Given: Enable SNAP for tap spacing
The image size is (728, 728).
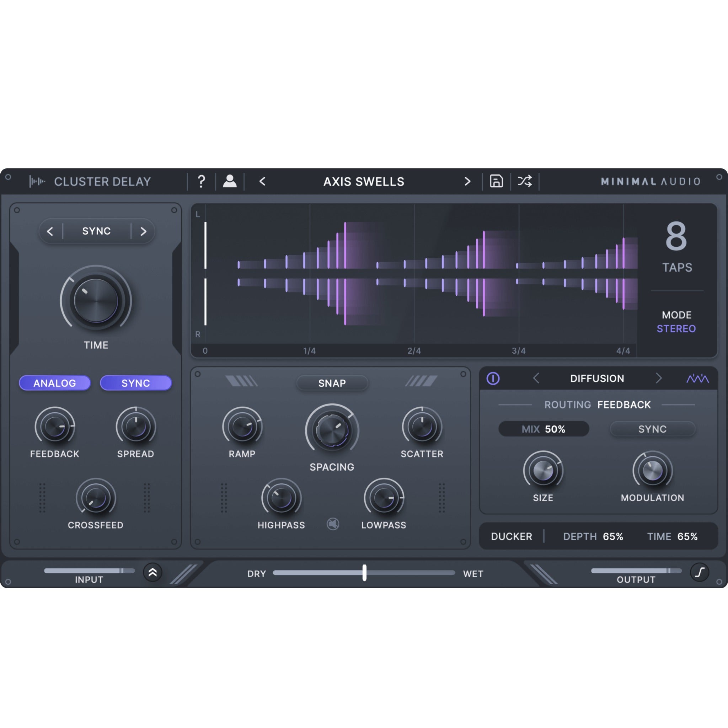Looking at the screenshot, I should (x=332, y=383).
